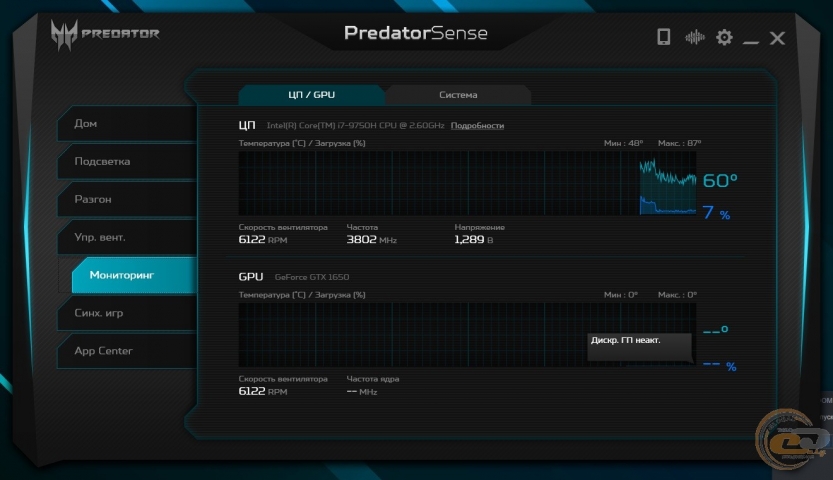Click the GPU Макс. : 0° label

677,295
